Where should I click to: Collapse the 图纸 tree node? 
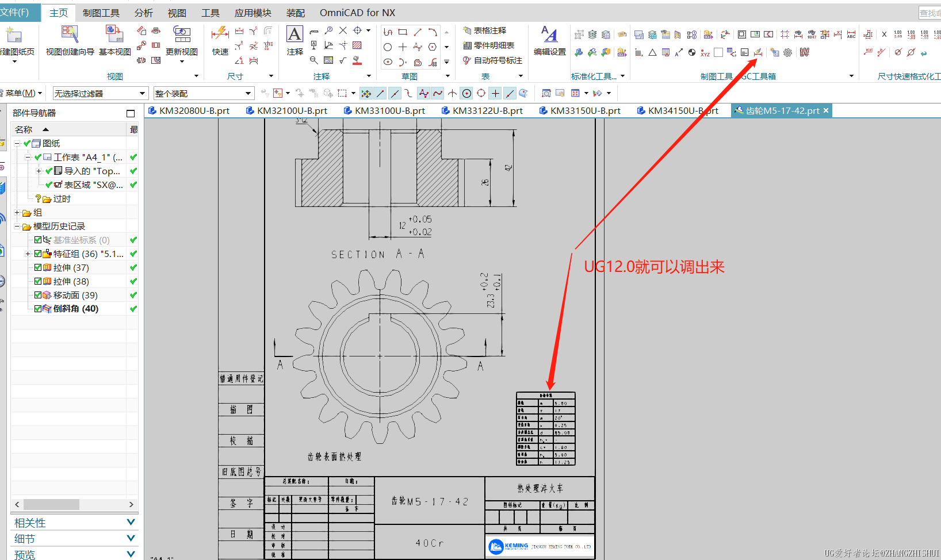pos(17,143)
